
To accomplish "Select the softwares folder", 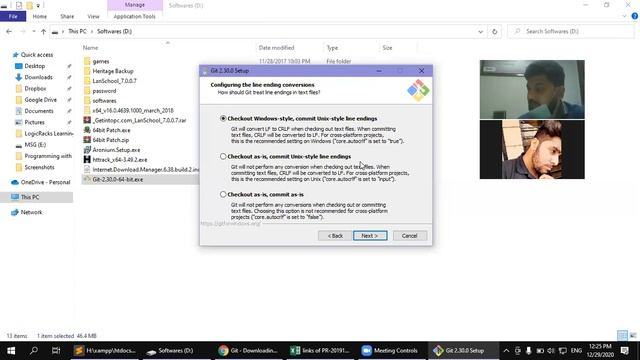I will [104, 100].
